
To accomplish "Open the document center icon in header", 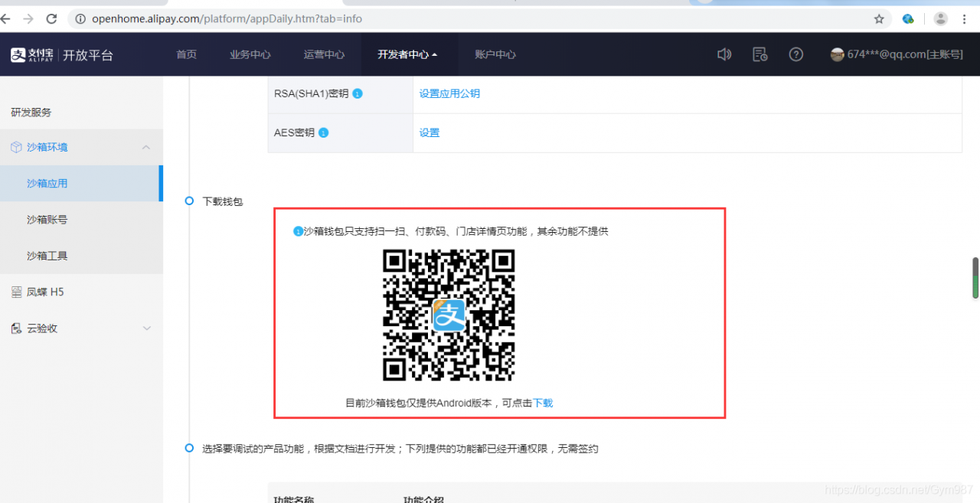I will (x=759, y=54).
